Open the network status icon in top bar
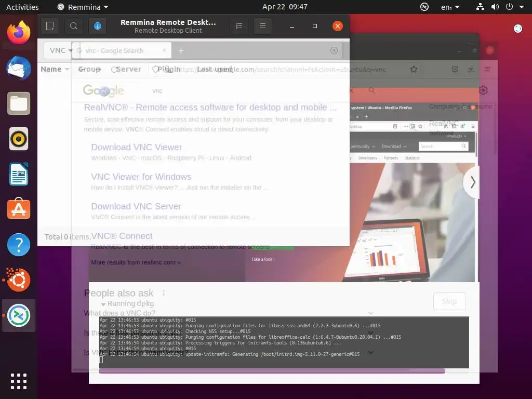532x399 pixels. click(x=480, y=7)
